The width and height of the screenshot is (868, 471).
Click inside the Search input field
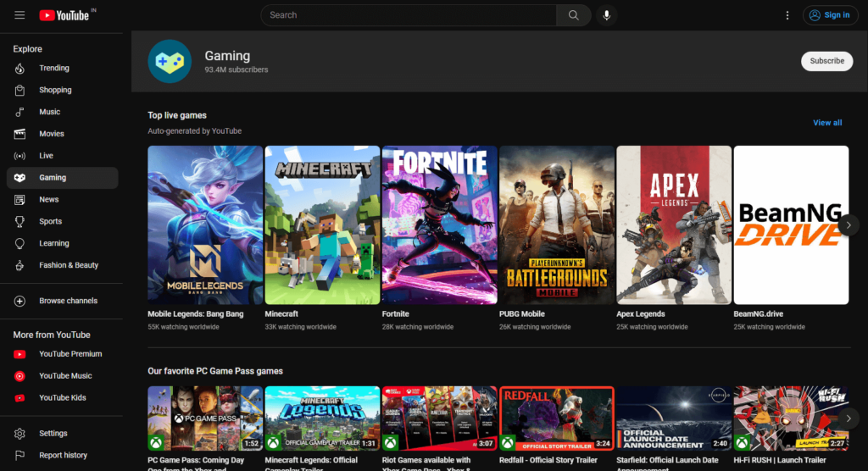407,15
